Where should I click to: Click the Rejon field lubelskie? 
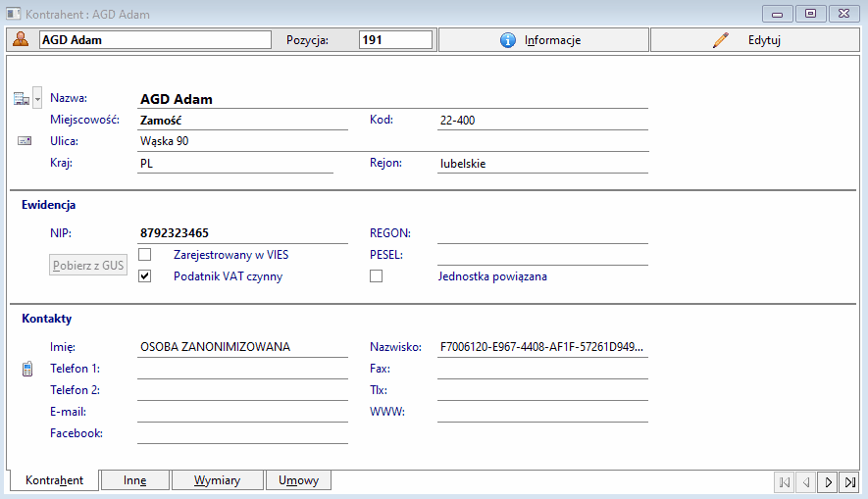click(542, 164)
